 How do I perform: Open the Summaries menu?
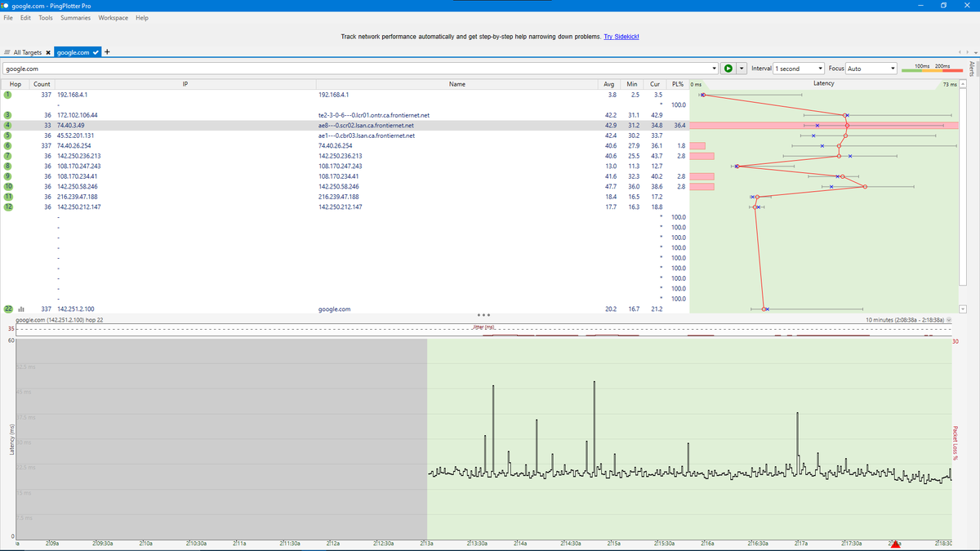[75, 18]
